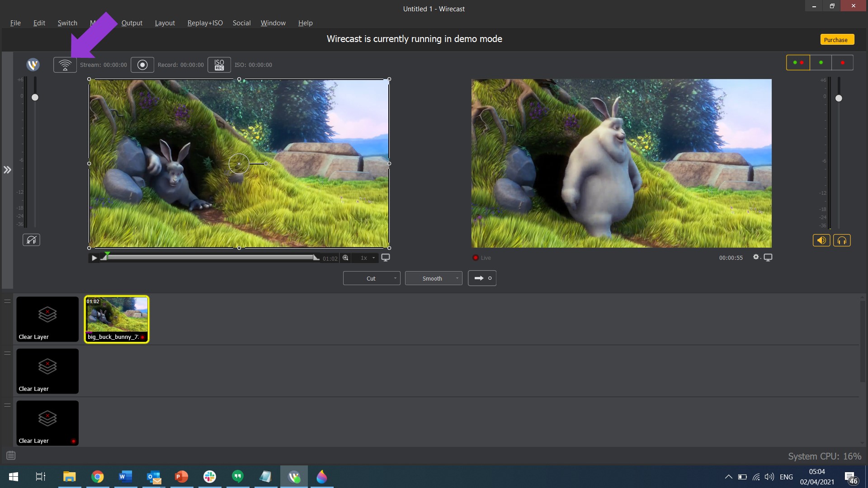Click the ISO REC icon
Screen dimensions: 868x488
click(219, 65)
